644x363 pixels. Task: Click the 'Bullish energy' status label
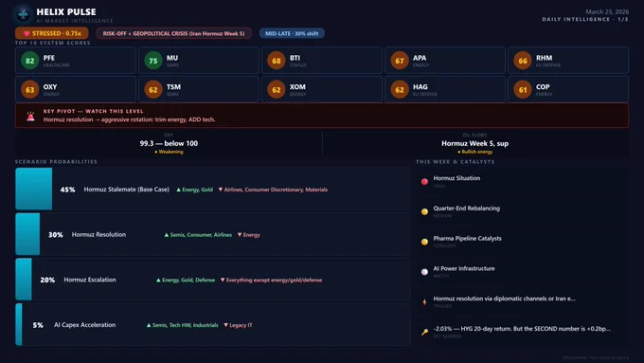coord(474,152)
